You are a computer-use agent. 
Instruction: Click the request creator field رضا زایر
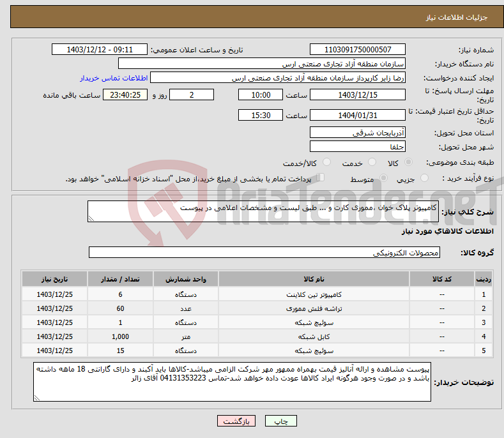[278, 78]
